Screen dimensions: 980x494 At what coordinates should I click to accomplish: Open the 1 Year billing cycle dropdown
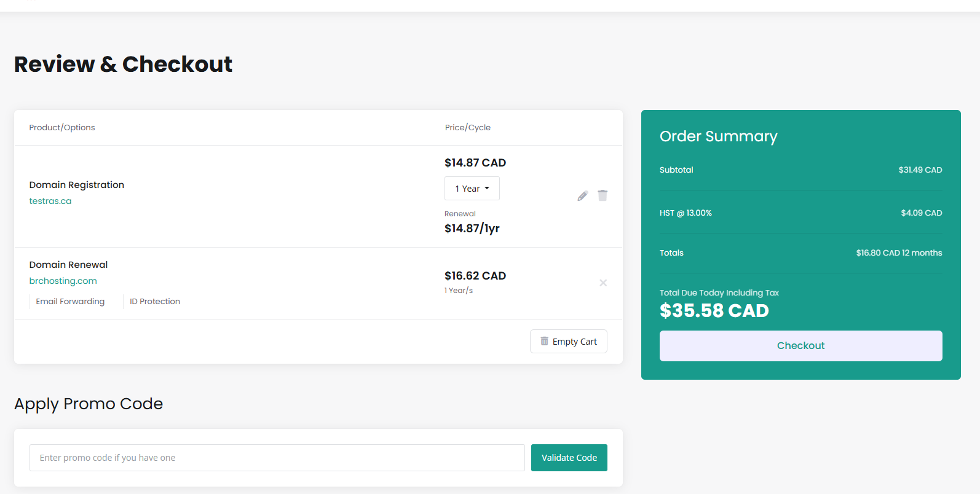pyautogui.click(x=472, y=189)
